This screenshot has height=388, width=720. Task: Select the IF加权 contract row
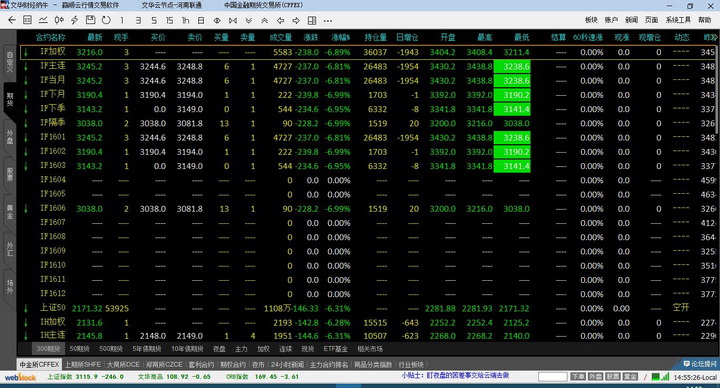tap(367, 52)
